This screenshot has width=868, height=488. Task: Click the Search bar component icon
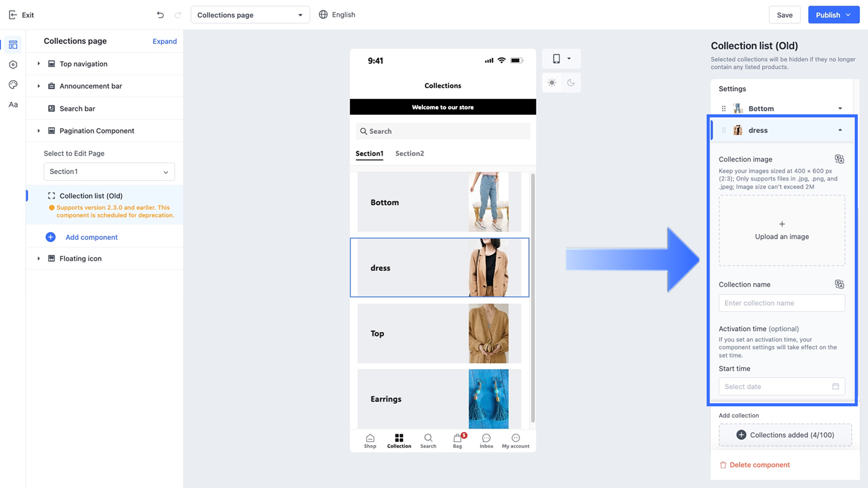coord(52,108)
